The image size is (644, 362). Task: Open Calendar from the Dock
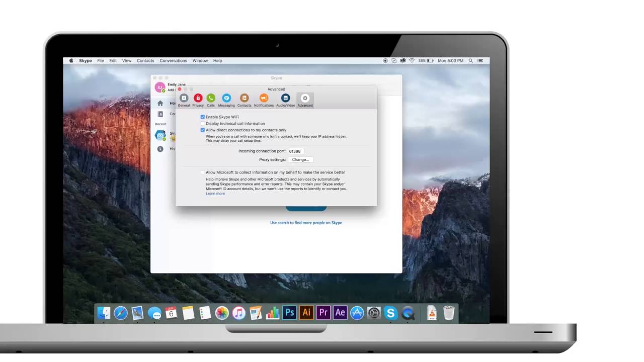(171, 313)
